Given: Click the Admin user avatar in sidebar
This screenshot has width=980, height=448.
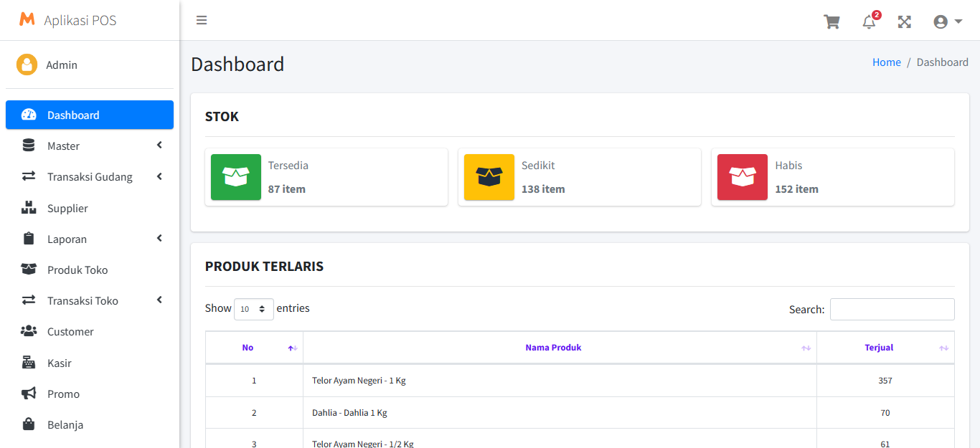Looking at the screenshot, I should (x=27, y=65).
